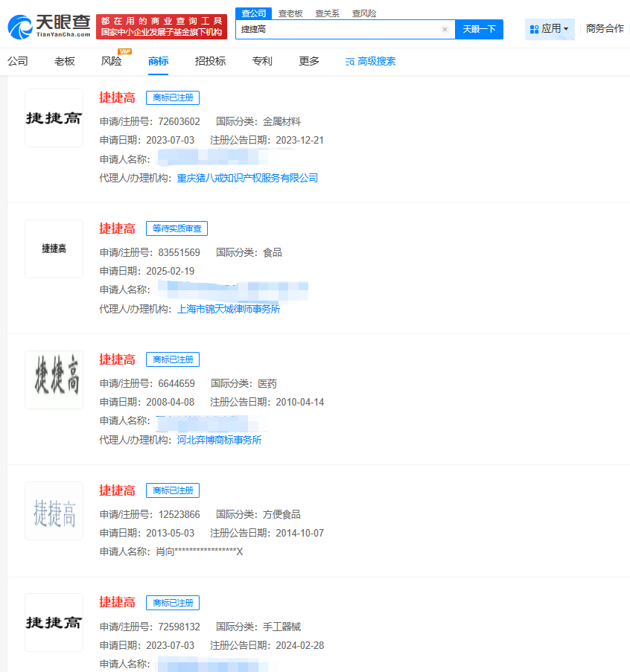This screenshot has width=630, height=672.
Task: Open the first 捷捷高 trademark detail
Action: point(117,97)
